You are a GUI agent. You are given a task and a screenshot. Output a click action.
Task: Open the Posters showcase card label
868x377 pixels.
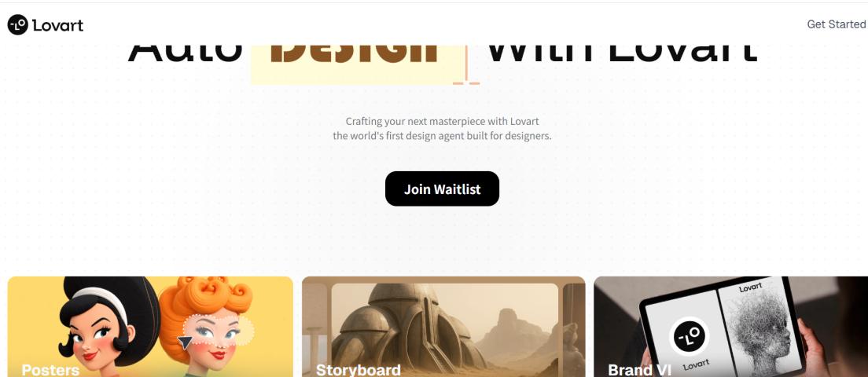tap(50, 369)
